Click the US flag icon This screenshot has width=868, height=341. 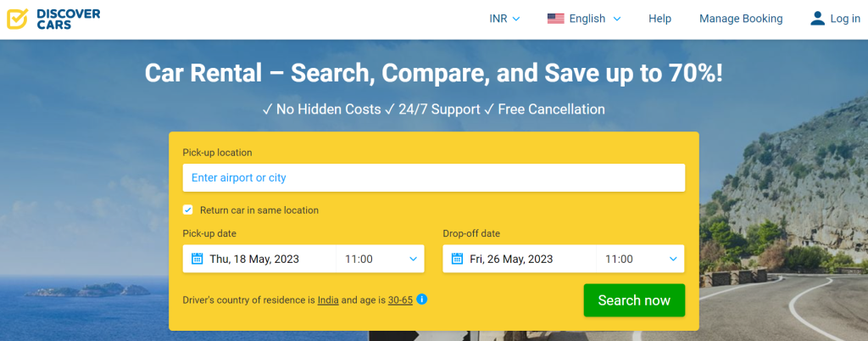coord(555,19)
